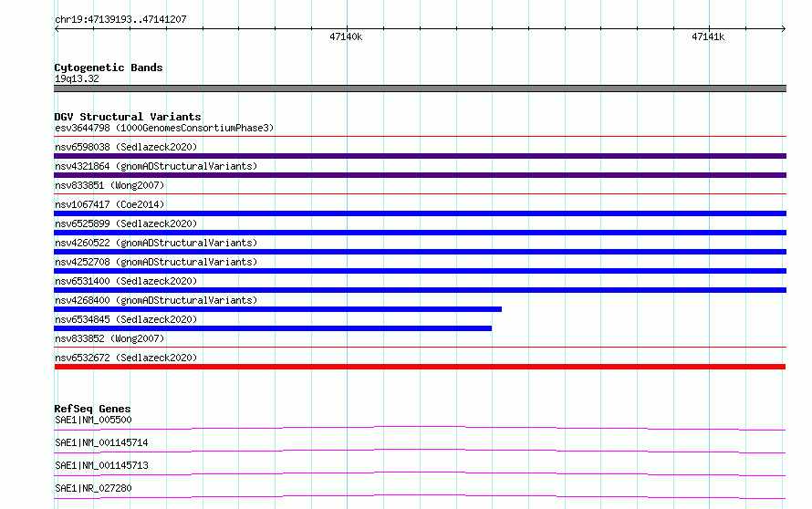Click the Cytogenetic Bands track title
Image resolution: width=812 pixels, height=509 pixels.
point(109,68)
